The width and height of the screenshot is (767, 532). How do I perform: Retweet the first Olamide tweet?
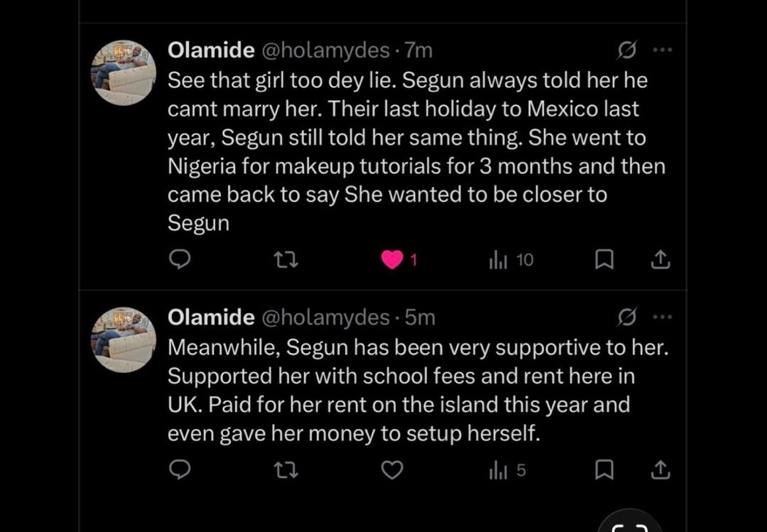(x=286, y=260)
